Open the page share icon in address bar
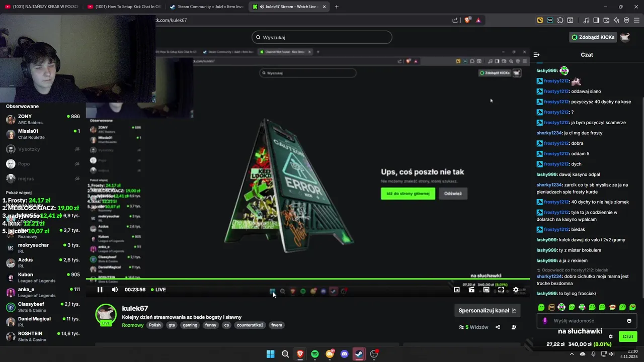The width and height of the screenshot is (644, 362). click(455, 20)
